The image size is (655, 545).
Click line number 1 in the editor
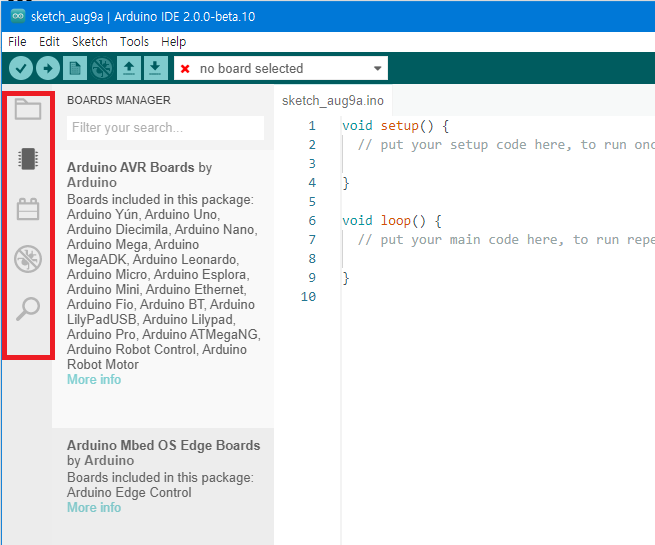(x=312, y=126)
